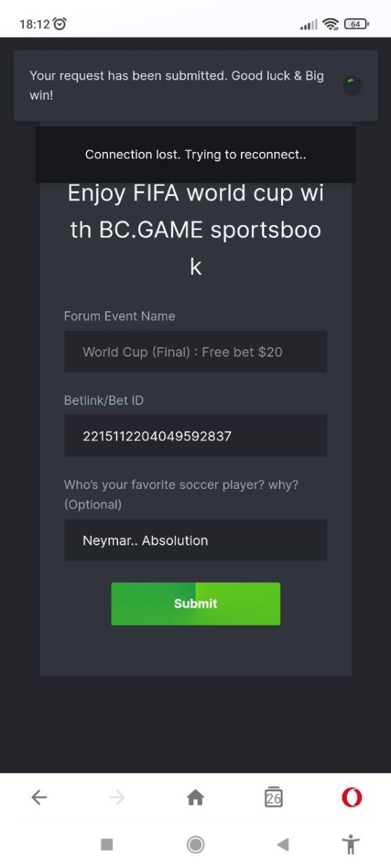Open the accessibility shortcut icon
The width and height of the screenshot is (391, 868).
350,843
